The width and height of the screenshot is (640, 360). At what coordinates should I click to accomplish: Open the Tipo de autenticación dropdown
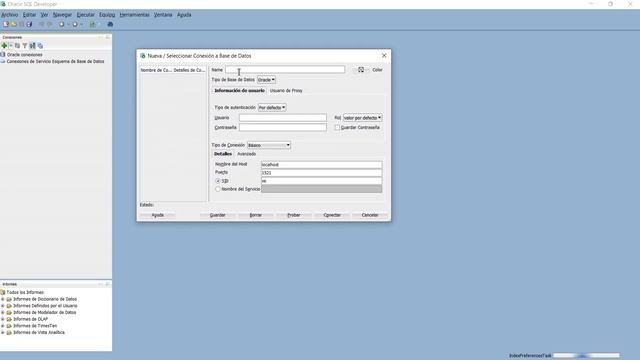tap(272, 107)
